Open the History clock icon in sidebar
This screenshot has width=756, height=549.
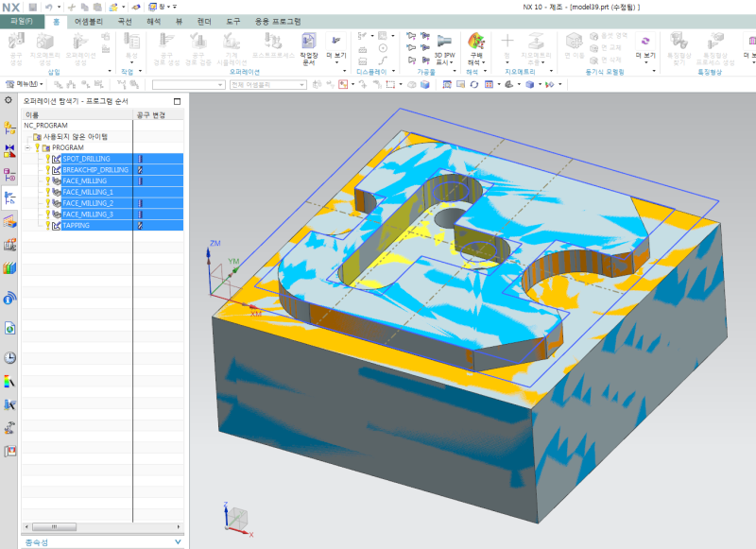(10, 358)
